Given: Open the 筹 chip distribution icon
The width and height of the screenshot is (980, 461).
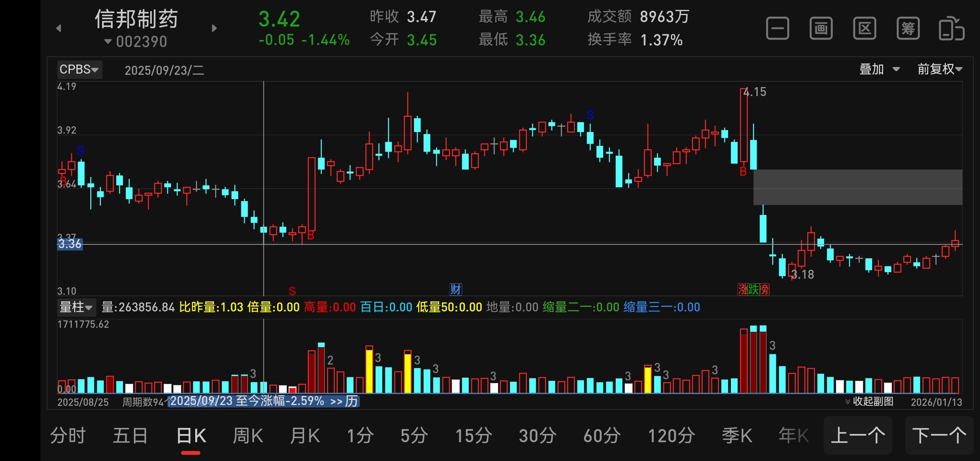Looking at the screenshot, I should point(908,29).
